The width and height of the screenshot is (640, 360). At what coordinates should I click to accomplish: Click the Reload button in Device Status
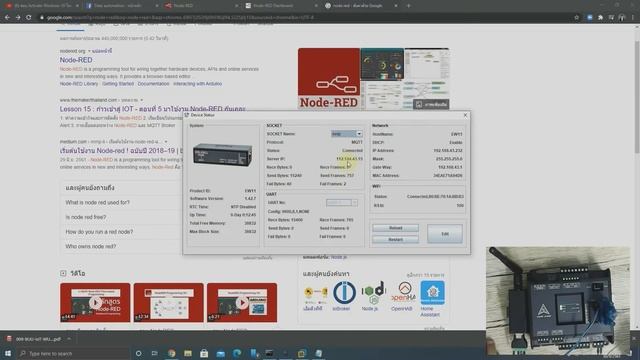pos(395,228)
